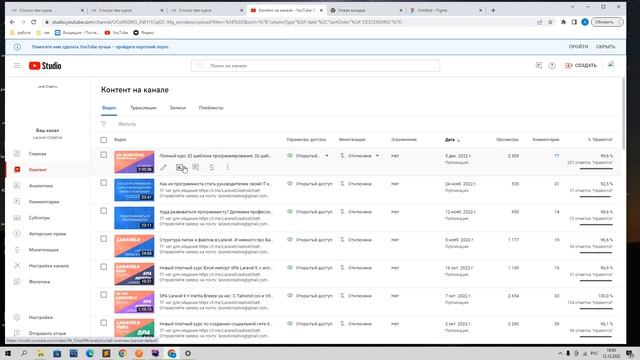This screenshot has width=640, height=360.
Task: Open Комментарии in the left sidebar
Action: [x=44, y=202]
